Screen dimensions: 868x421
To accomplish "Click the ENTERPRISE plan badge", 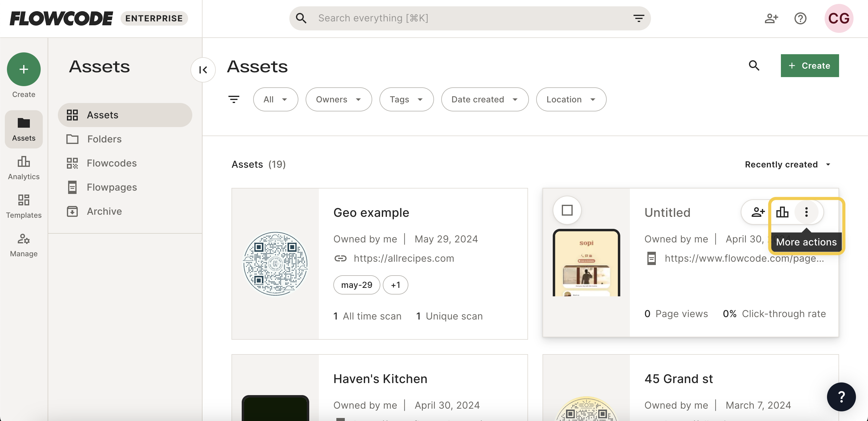I will [x=154, y=18].
